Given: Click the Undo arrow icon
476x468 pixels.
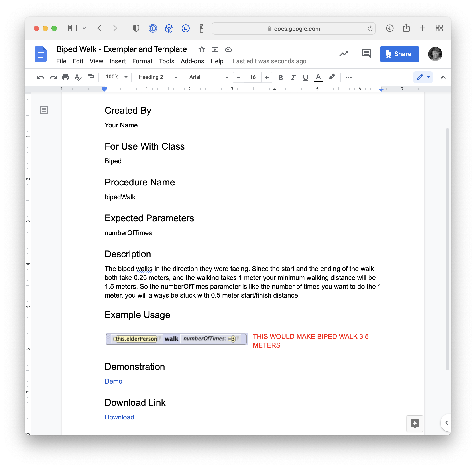Looking at the screenshot, I should (41, 77).
